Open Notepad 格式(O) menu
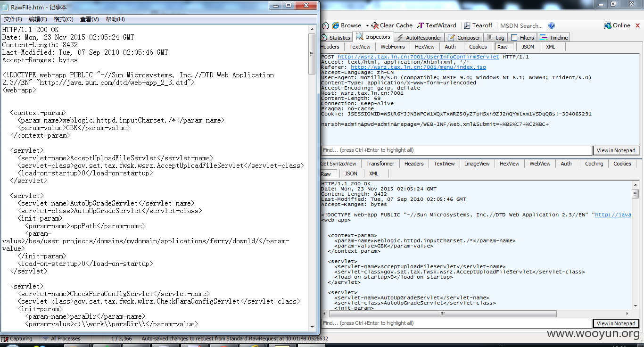The width and height of the screenshot is (644, 347). click(64, 19)
